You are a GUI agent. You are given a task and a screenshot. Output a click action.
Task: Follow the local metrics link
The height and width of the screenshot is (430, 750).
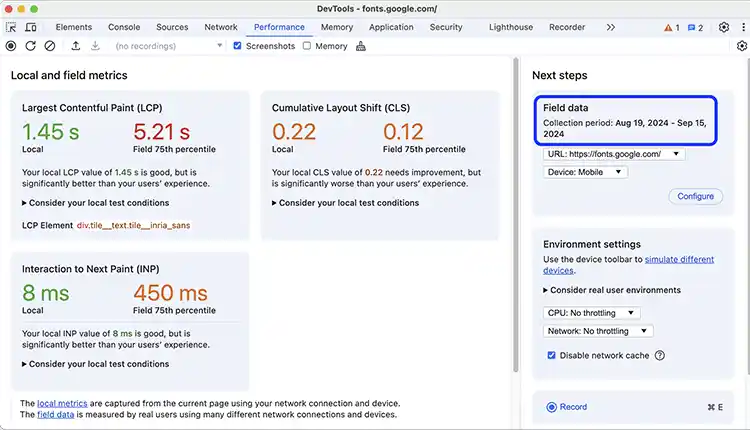click(x=62, y=403)
